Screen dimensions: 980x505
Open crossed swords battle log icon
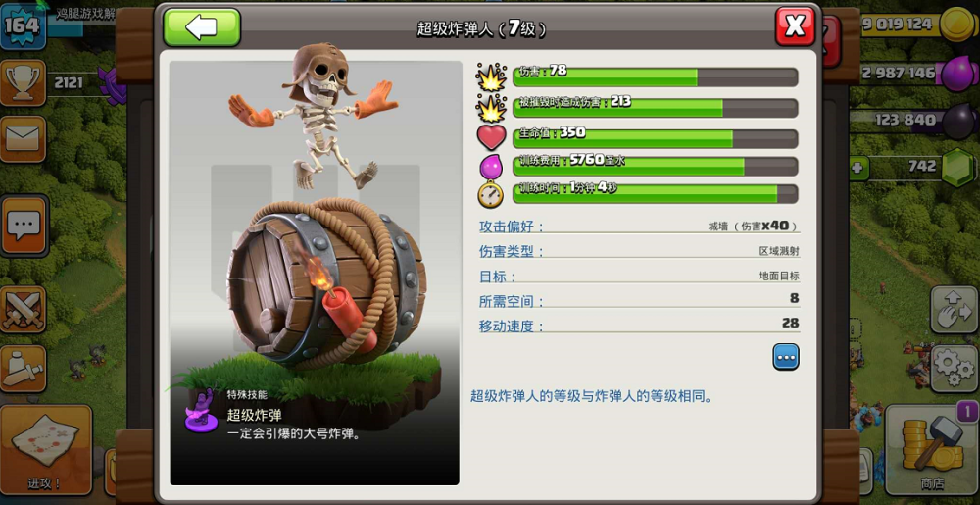point(24,310)
